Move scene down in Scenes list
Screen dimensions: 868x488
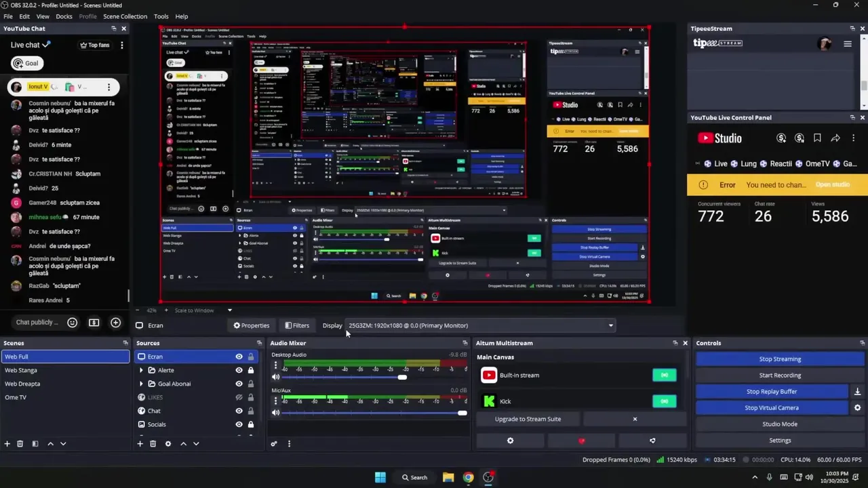pos(63,444)
